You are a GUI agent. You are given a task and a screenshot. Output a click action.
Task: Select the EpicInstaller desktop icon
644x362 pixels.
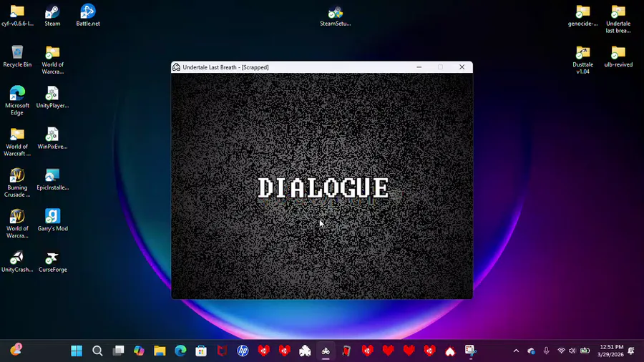pyautogui.click(x=52, y=180)
